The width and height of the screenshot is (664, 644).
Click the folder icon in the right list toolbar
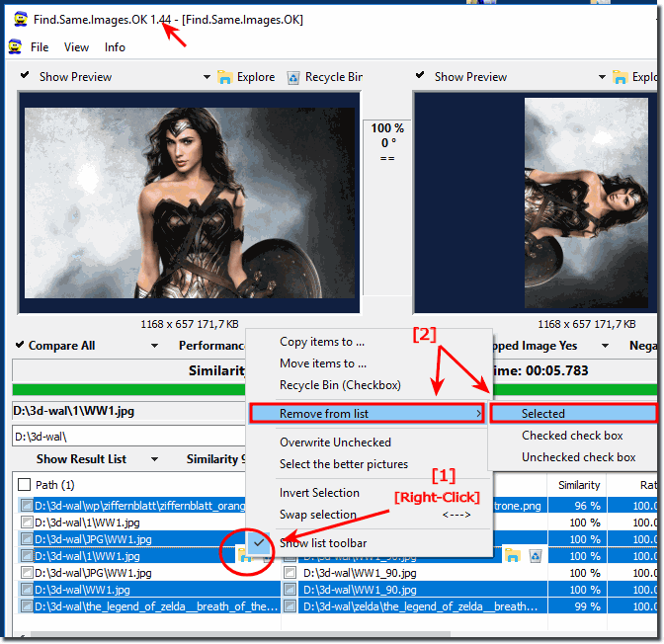(512, 555)
